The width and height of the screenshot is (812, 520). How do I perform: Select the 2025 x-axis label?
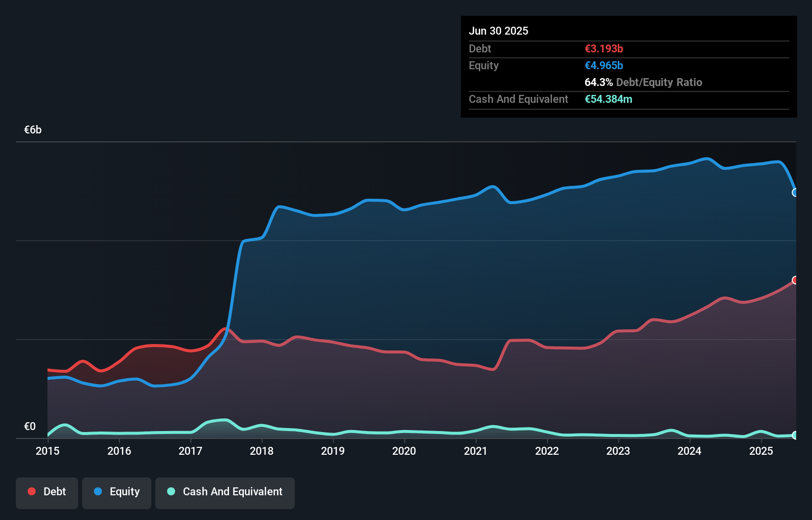coord(761,451)
